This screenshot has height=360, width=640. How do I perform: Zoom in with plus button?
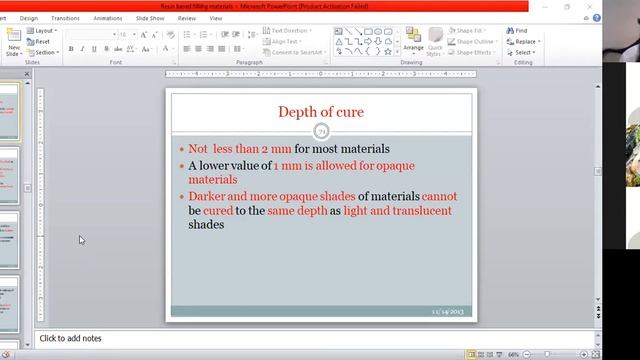pyautogui.click(x=584, y=355)
